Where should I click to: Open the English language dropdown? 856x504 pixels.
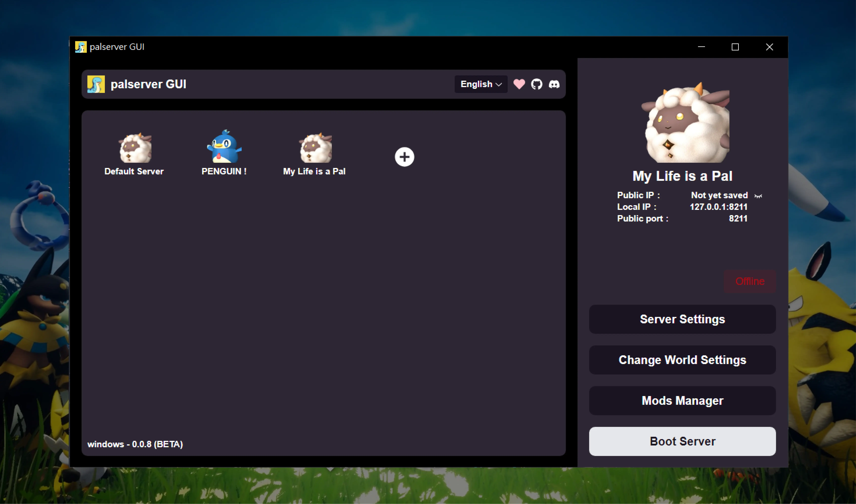pos(481,84)
